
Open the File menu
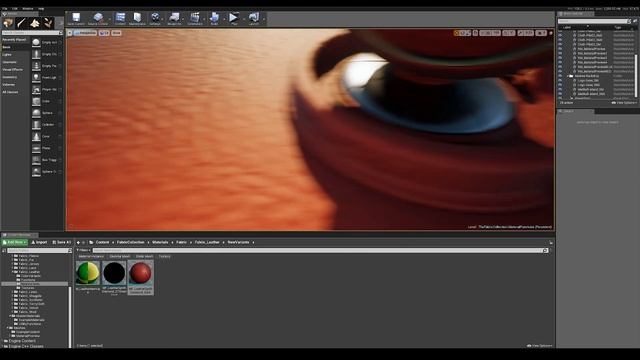point(4,8)
